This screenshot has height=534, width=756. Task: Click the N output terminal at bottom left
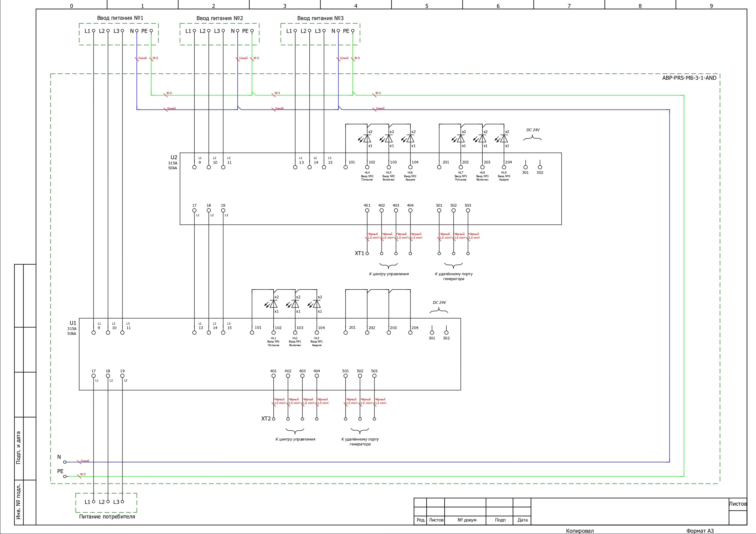[x=65, y=462]
